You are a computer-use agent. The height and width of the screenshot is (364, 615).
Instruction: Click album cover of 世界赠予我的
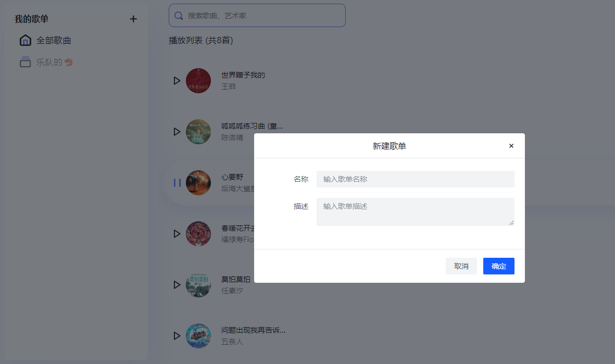click(x=198, y=80)
